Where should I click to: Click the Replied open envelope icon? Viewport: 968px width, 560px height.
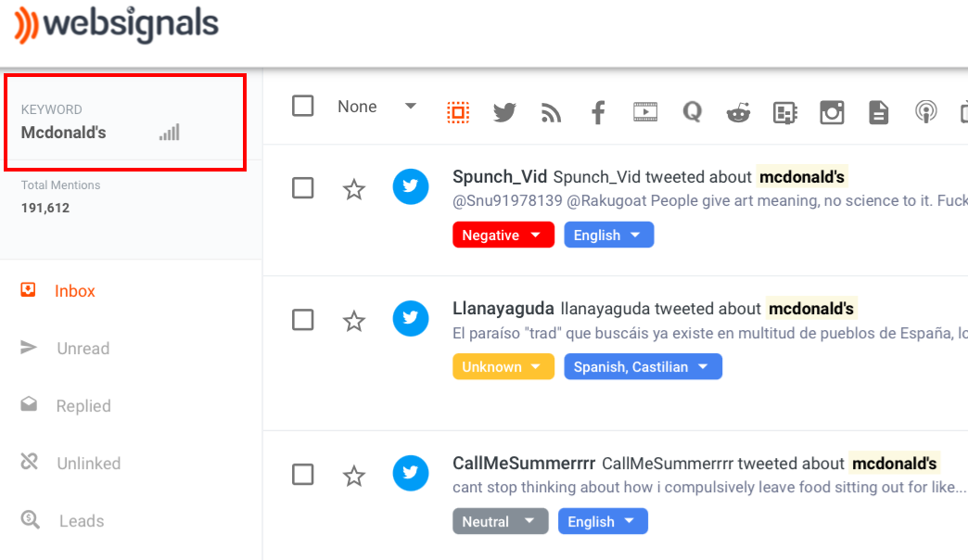tap(29, 404)
